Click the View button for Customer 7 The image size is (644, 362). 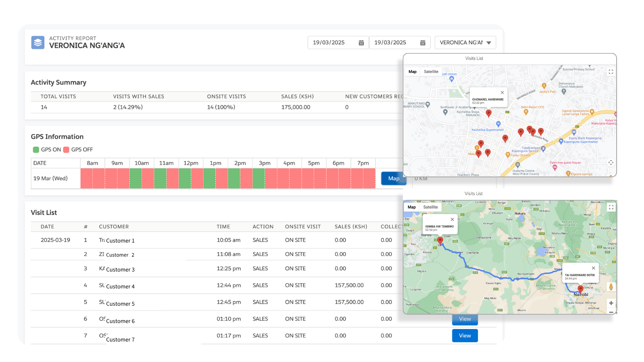(465, 335)
